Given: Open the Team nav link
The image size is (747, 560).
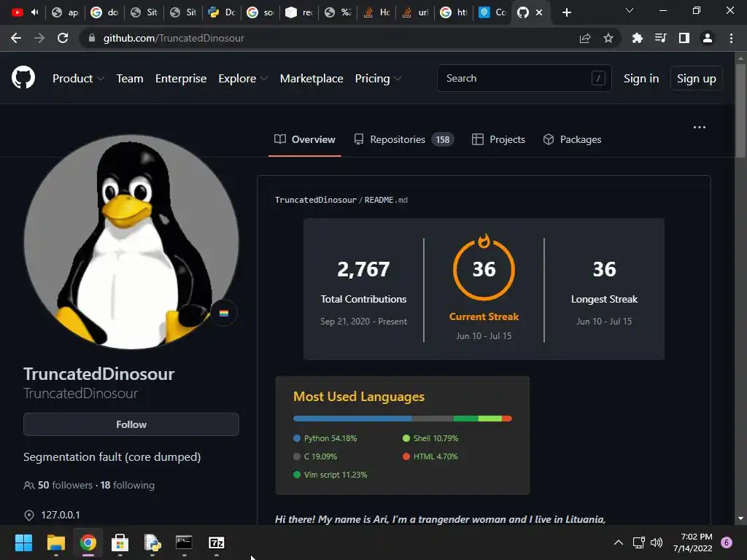Looking at the screenshot, I should click(130, 79).
